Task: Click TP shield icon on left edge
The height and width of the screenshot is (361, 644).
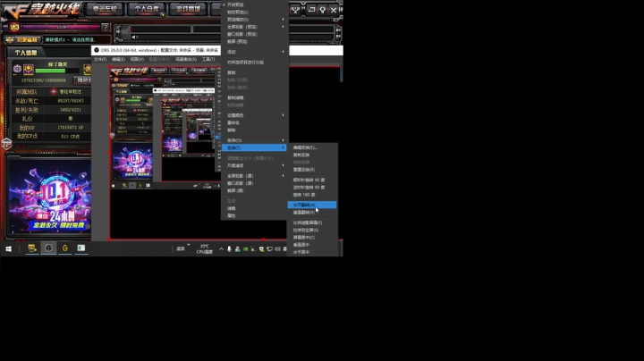Action: click(6, 144)
